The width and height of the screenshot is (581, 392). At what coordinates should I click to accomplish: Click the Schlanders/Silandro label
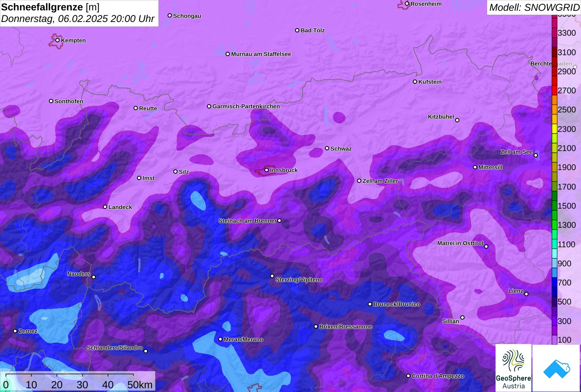(115, 348)
